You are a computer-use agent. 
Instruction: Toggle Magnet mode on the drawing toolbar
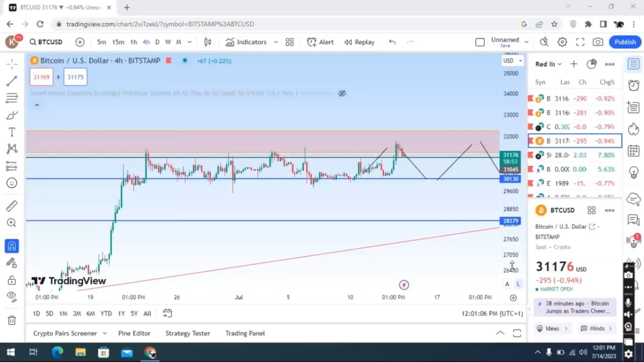(x=12, y=246)
